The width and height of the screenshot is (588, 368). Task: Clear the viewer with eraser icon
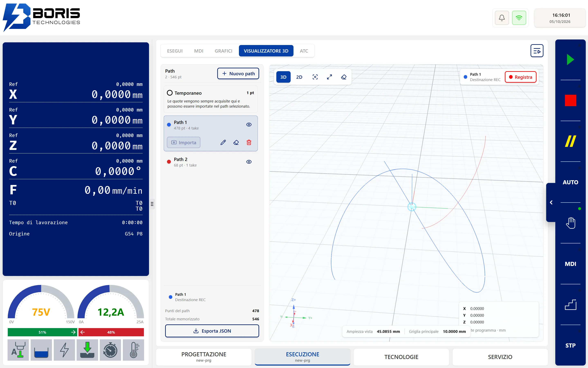point(344,77)
